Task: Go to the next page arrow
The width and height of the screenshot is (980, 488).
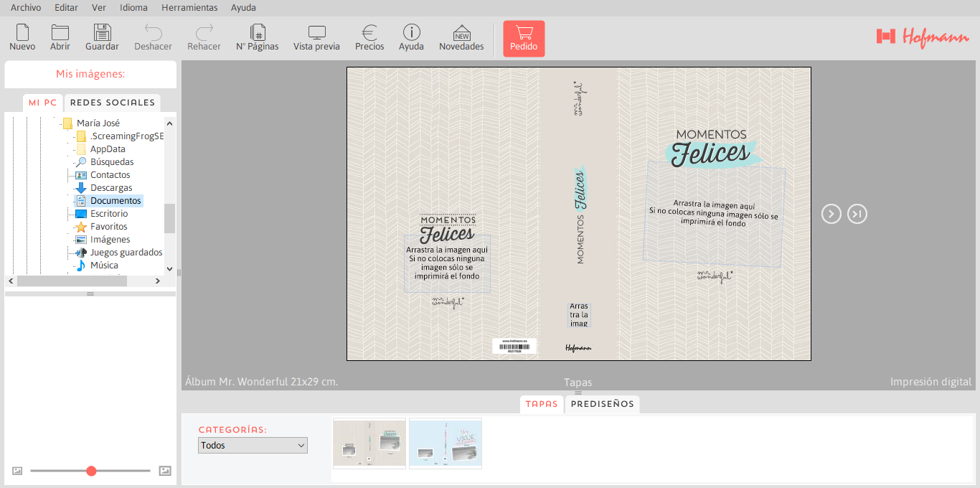Action: tap(831, 214)
